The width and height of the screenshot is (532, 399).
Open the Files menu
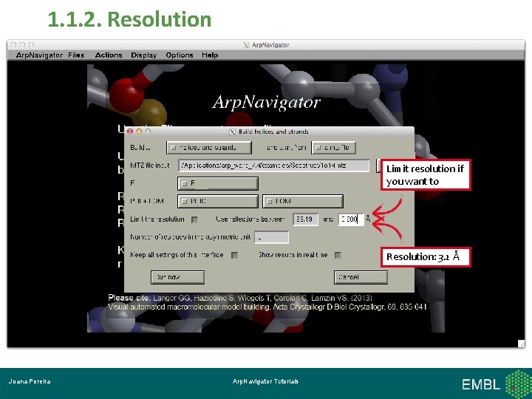click(76, 55)
